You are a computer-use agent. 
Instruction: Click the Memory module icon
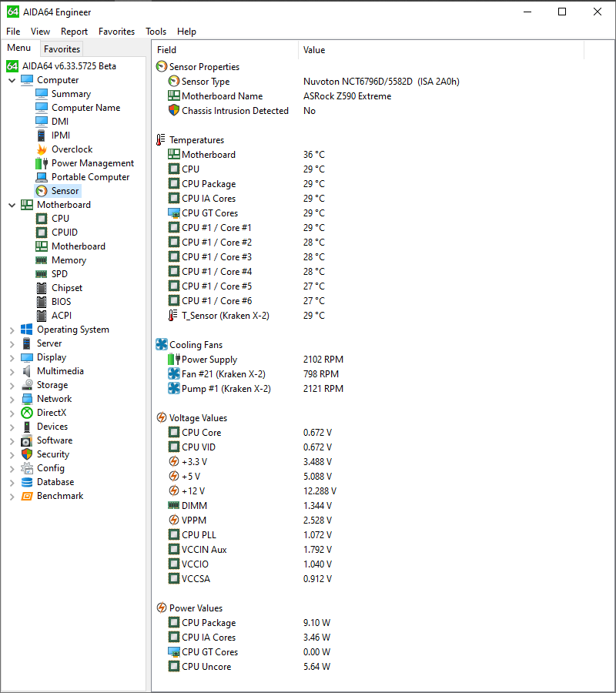click(42, 260)
